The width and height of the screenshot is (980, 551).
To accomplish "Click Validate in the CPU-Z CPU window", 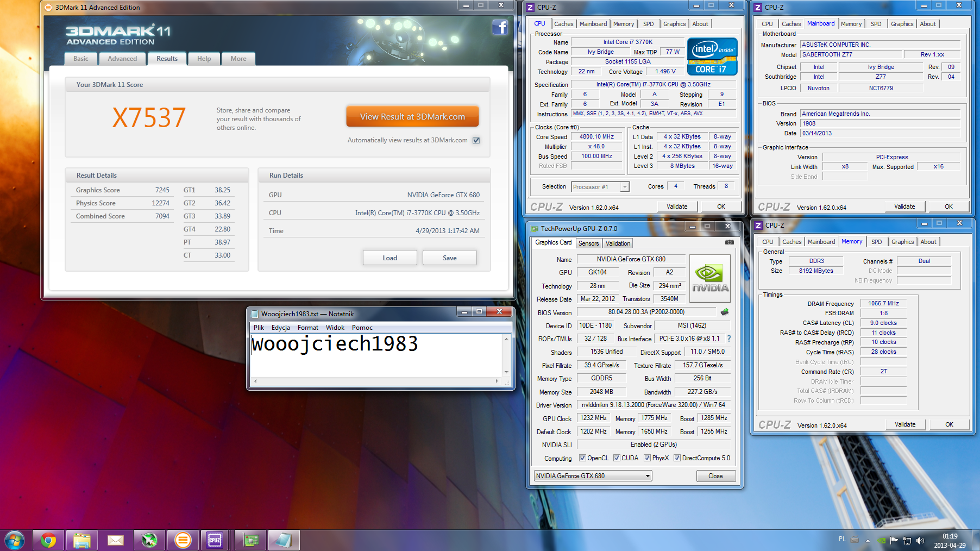I will coord(677,206).
